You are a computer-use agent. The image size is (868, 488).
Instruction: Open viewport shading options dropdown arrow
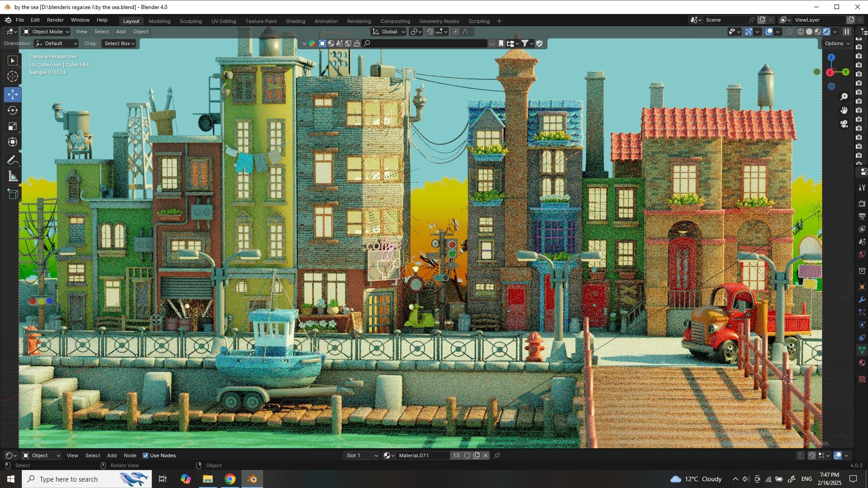pos(835,32)
